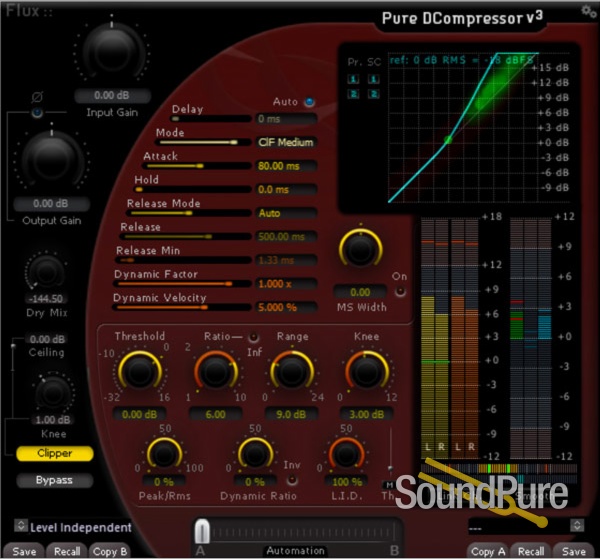The height and width of the screenshot is (559, 600).
Task: Click Copy B button
Action: [110, 551]
